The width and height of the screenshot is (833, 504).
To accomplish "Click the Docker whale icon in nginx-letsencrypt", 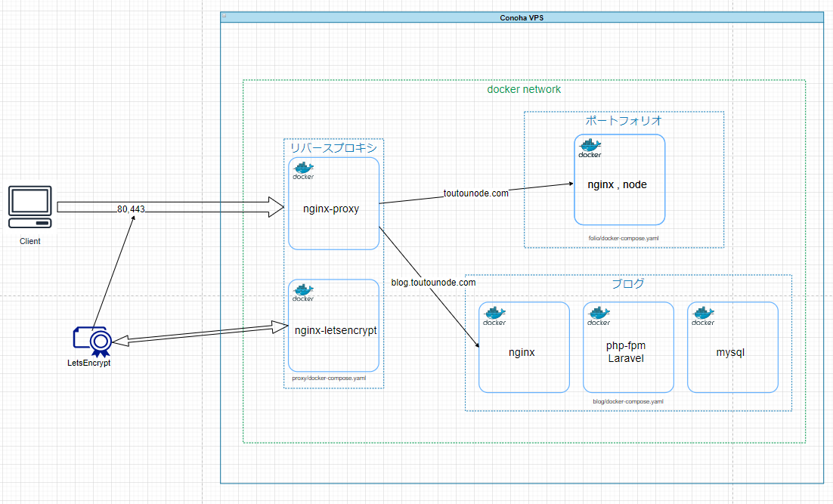I will tap(303, 291).
